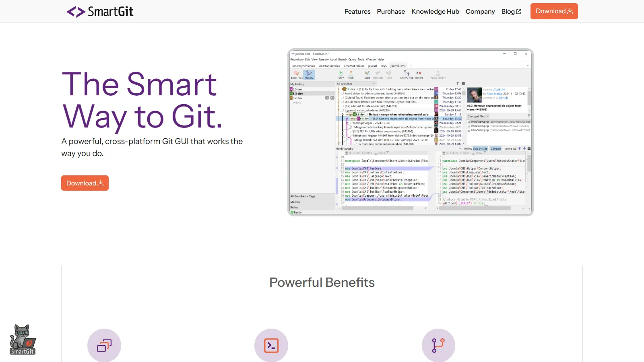
Task: Open the Apply Stash toolbar icon
Action: pyautogui.click(x=438, y=75)
